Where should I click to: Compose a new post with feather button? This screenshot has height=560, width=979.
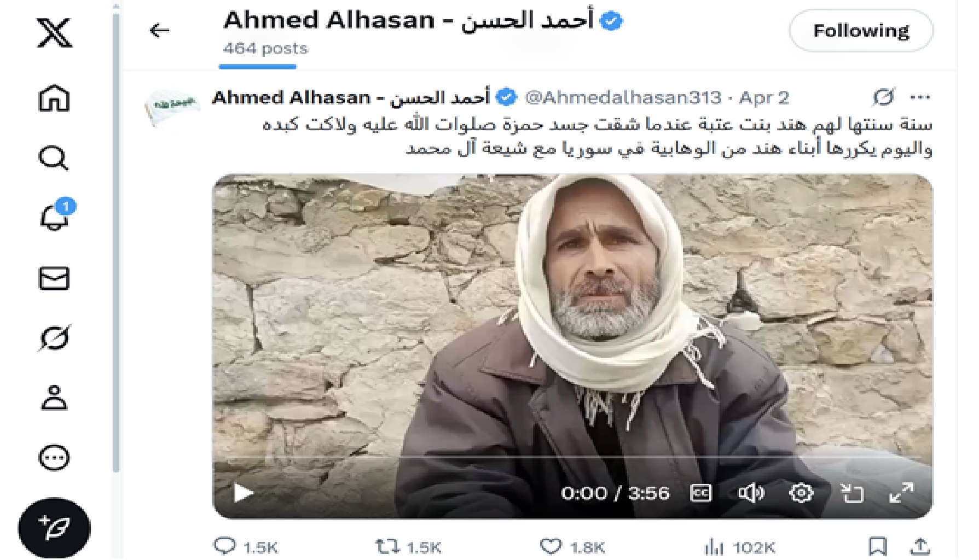click(x=54, y=528)
